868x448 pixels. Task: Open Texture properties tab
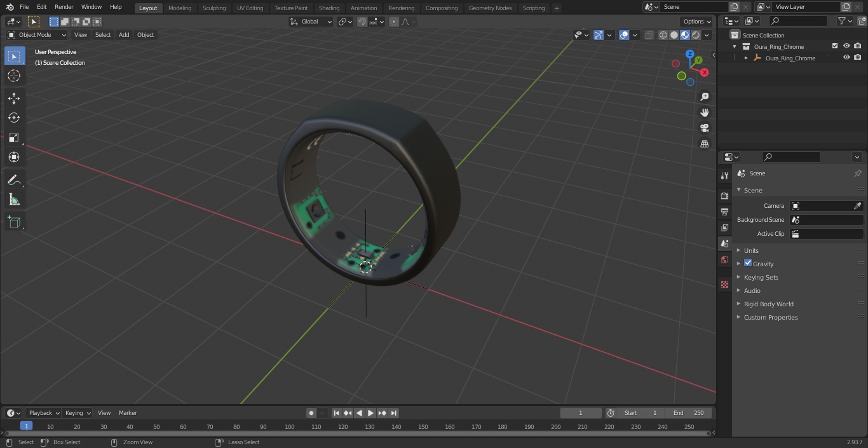point(724,284)
